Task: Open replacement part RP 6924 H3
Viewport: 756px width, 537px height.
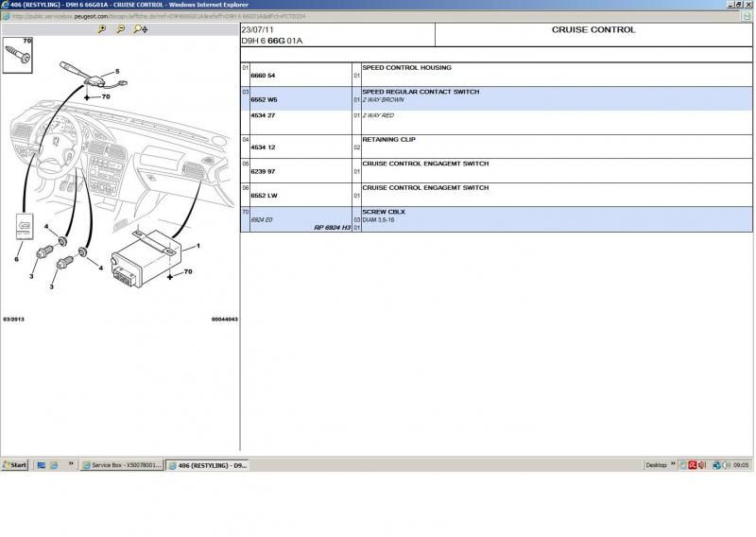Action: [x=333, y=228]
